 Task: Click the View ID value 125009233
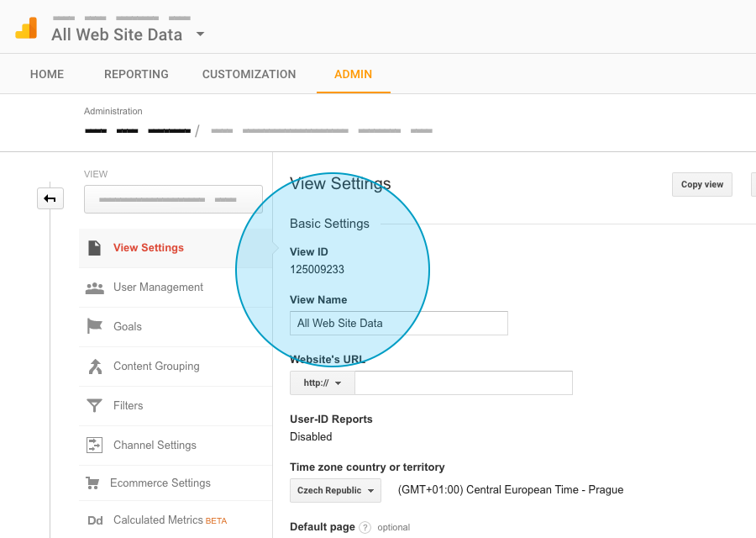click(317, 270)
